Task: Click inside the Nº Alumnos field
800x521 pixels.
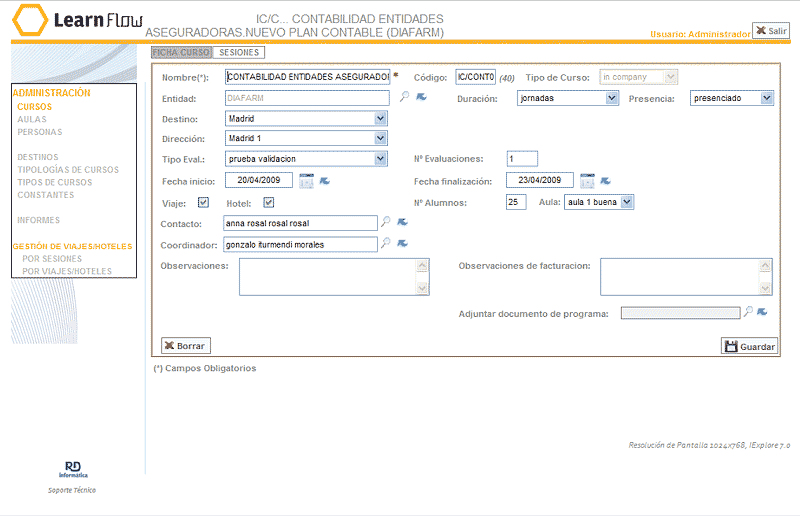Action: (516, 202)
